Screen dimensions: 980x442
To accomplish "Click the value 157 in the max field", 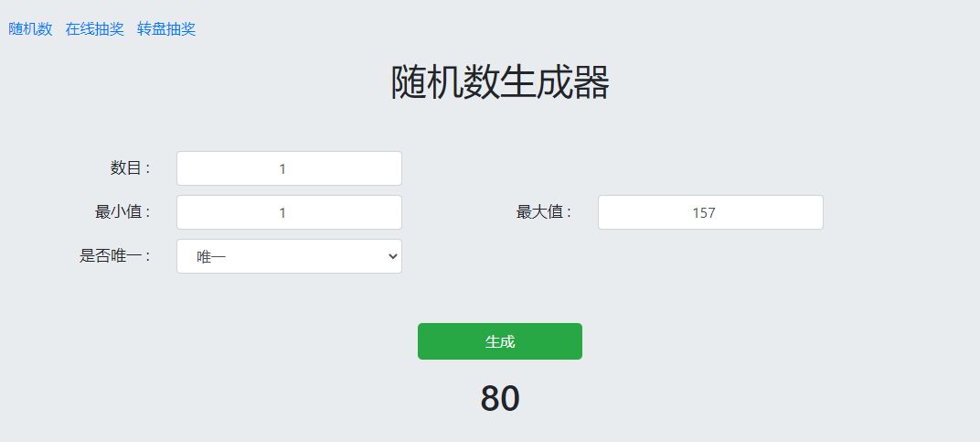I will click(704, 212).
